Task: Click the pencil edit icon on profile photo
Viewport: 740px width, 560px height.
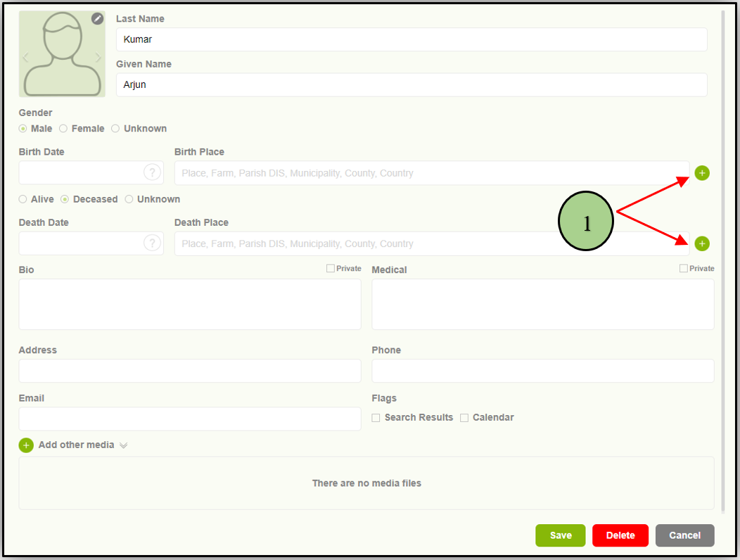Action: 98,18
